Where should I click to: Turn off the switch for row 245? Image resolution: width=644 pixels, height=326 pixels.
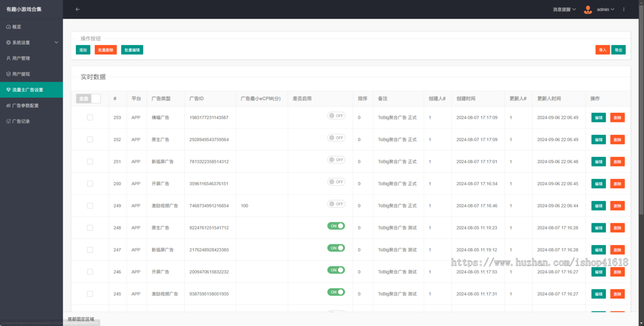click(x=336, y=292)
